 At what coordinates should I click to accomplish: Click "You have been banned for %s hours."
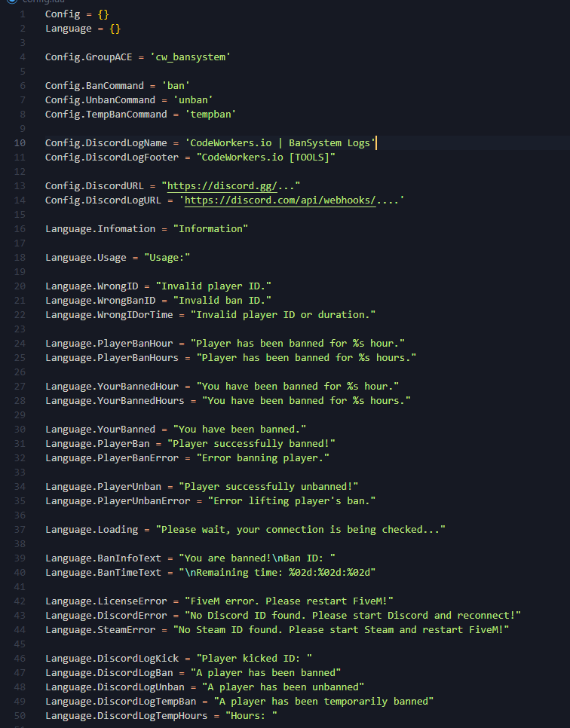tap(307, 401)
